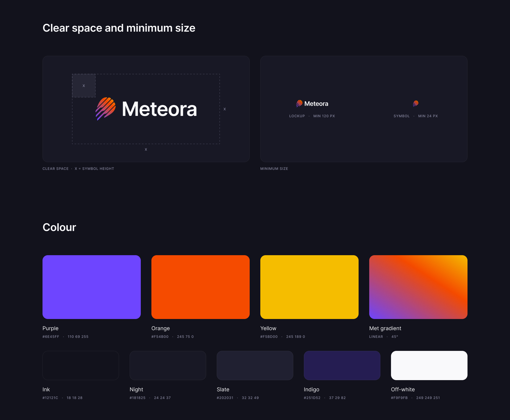Click the large Meteora wordmark text

tap(159, 109)
